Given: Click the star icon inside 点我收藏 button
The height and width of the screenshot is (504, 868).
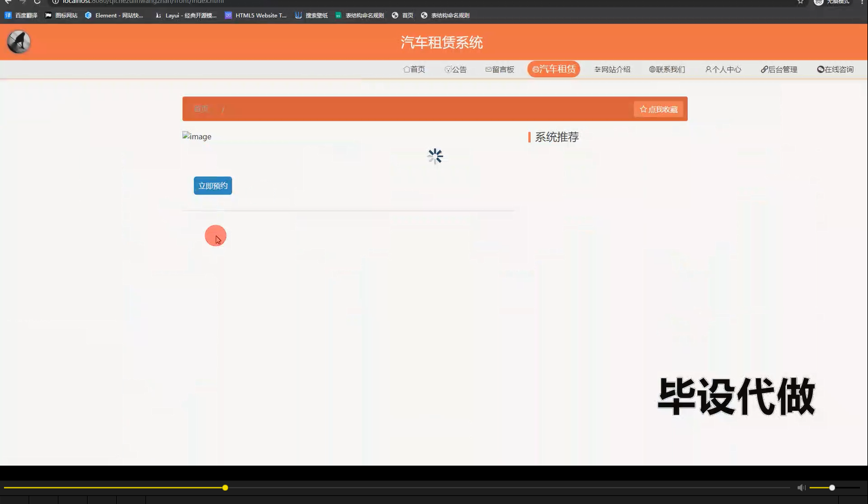Looking at the screenshot, I should pyautogui.click(x=642, y=109).
